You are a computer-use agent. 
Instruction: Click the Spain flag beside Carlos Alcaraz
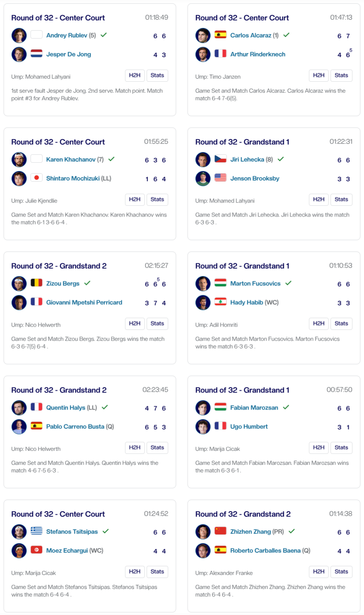pyautogui.click(x=220, y=35)
